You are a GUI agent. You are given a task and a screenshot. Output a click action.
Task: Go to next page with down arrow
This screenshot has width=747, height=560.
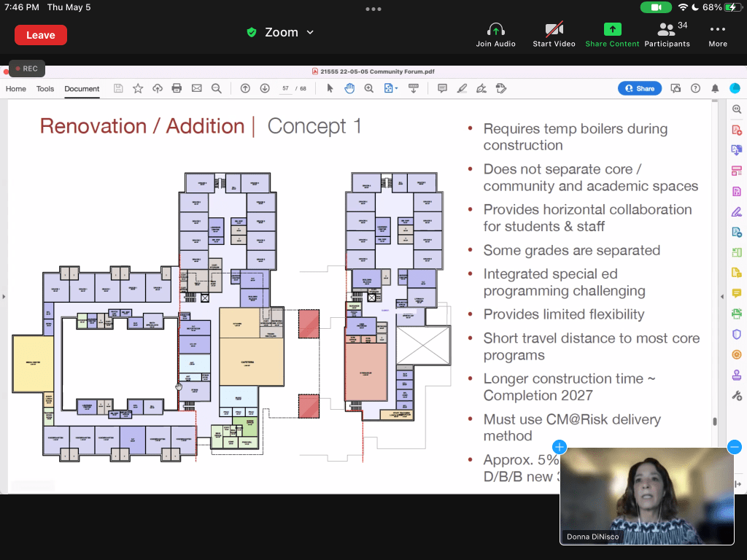265,88
